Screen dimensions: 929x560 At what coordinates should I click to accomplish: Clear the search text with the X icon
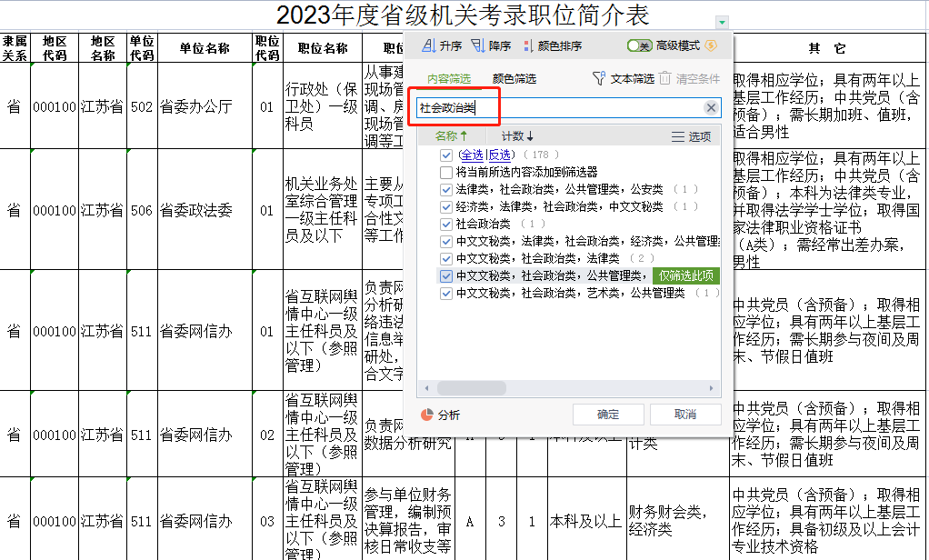(x=711, y=107)
